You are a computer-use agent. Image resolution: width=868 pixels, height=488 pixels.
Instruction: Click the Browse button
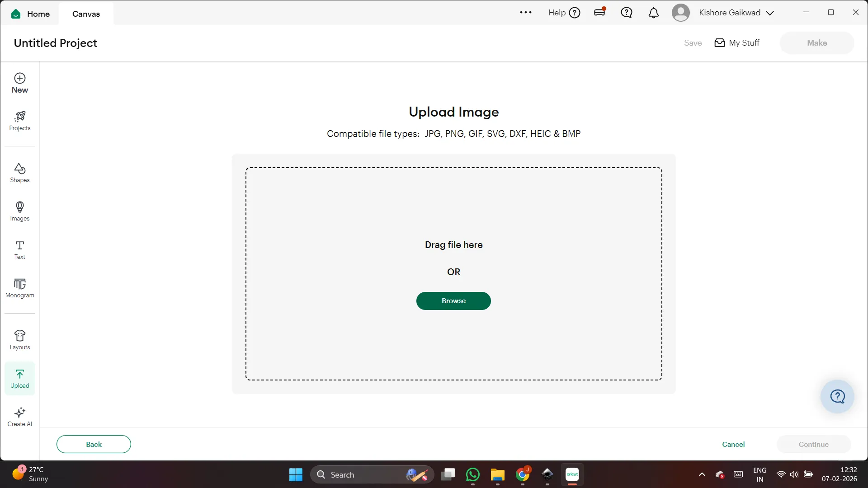(453, 301)
